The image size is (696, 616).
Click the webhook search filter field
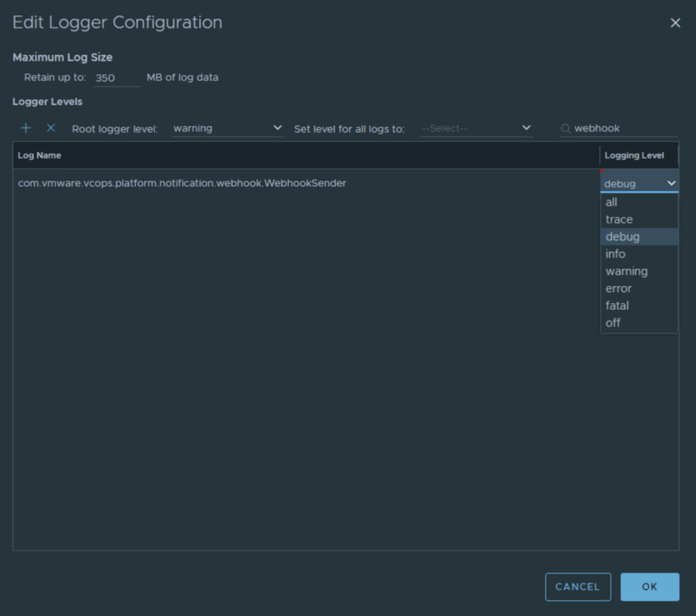(624, 128)
